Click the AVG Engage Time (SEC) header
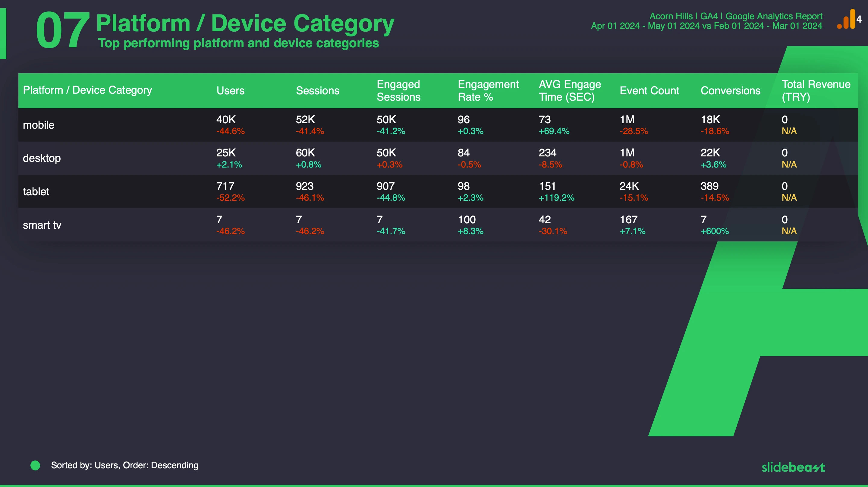Screen dimensions: 868x487 coord(570,90)
